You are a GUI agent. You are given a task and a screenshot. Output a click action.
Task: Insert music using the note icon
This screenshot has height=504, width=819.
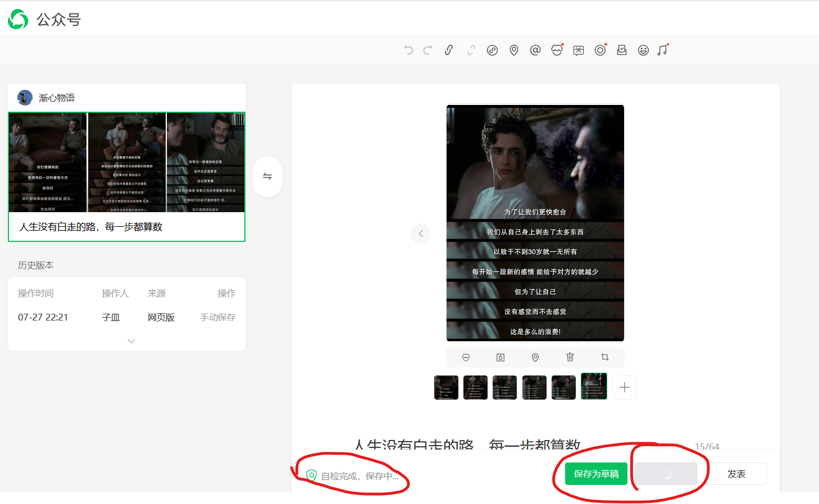(663, 50)
